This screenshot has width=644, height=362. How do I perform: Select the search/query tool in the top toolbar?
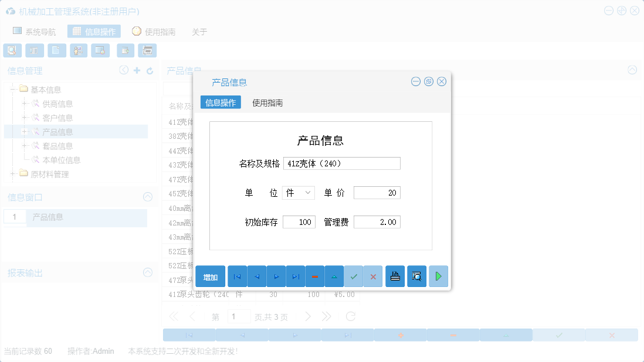(12, 50)
